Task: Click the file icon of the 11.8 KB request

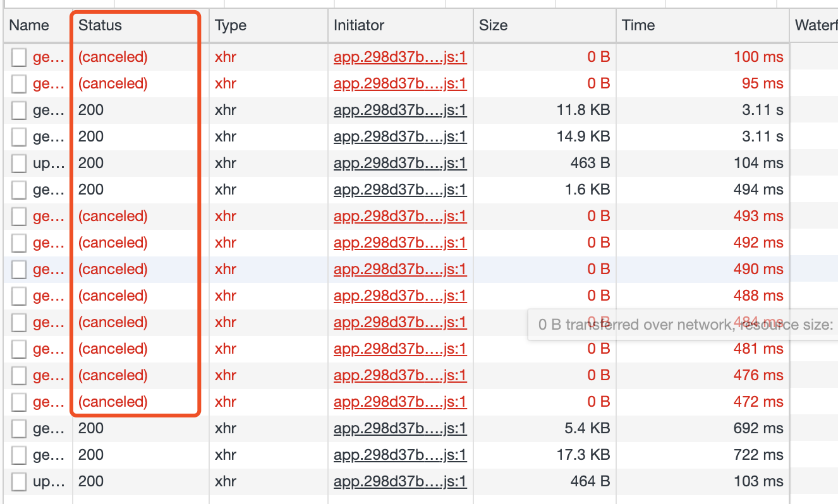Action: [20, 111]
